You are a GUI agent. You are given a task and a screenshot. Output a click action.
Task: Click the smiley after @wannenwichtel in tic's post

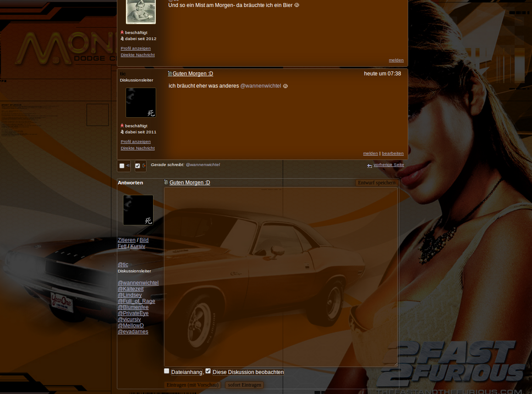[286, 86]
